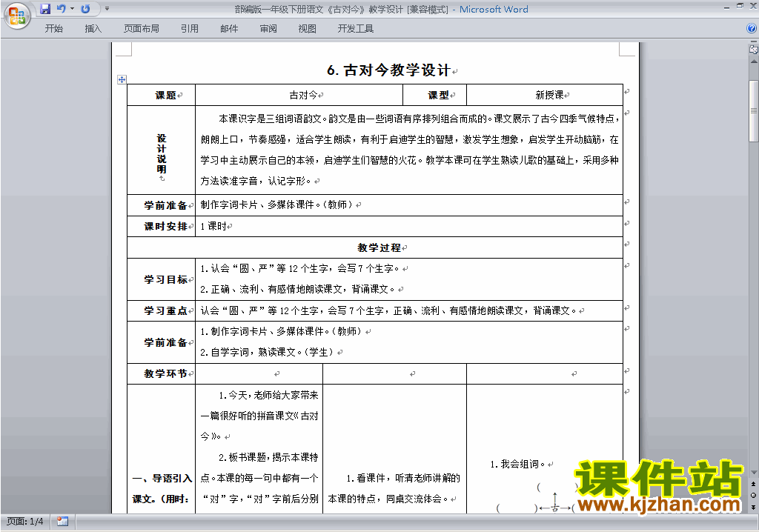Open the Select Browse Object button
This screenshot has height=532, width=759.
pyautogui.click(x=753, y=495)
